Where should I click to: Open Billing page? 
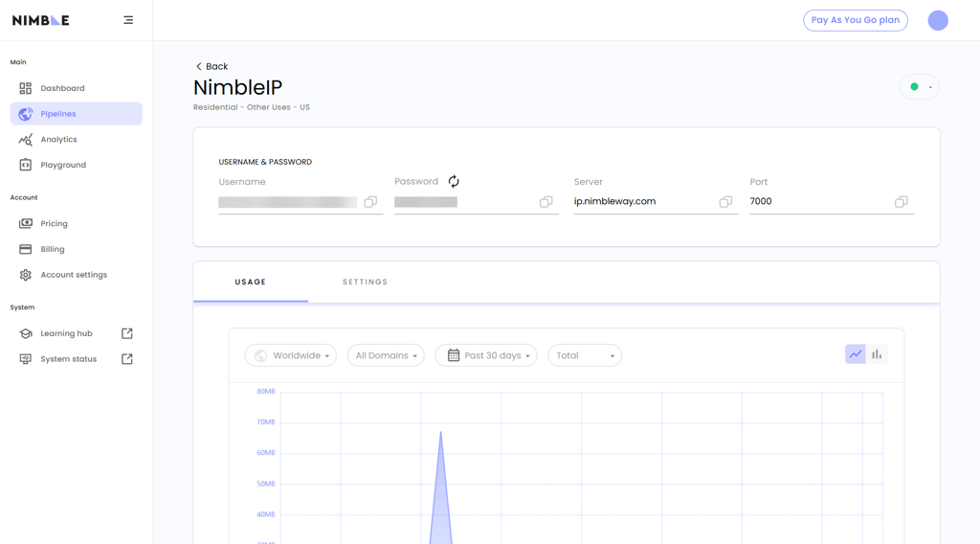coord(77,249)
